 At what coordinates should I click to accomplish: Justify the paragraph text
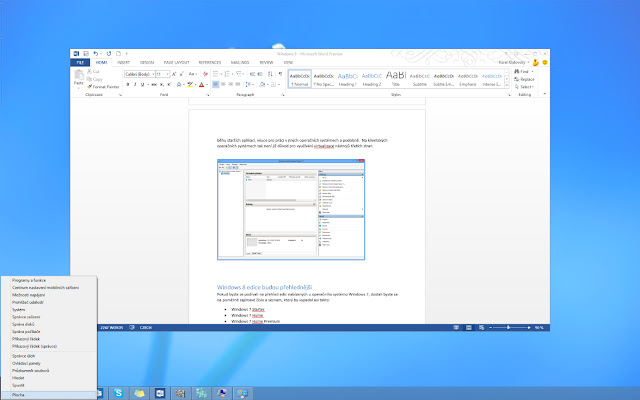pos(238,84)
